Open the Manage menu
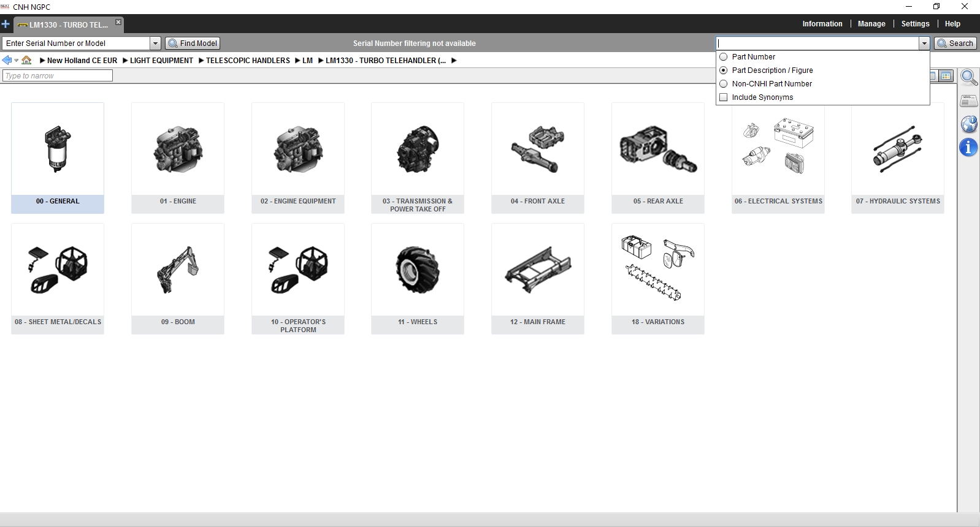Screen dimensions: 980x527 pos(871,24)
